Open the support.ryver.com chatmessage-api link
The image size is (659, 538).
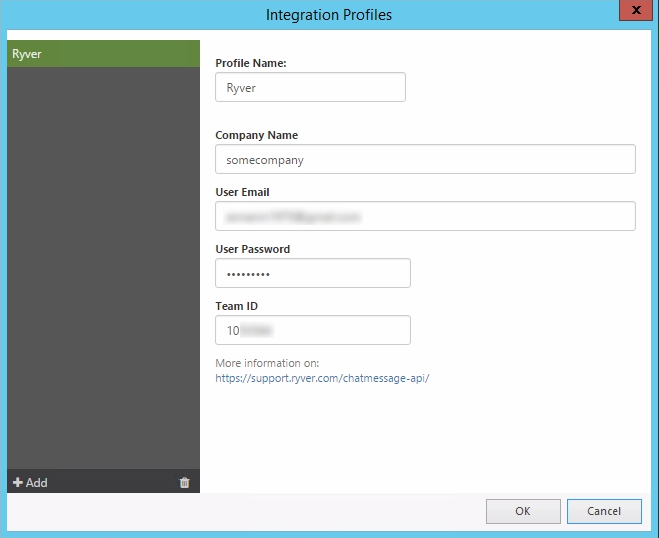click(322, 378)
